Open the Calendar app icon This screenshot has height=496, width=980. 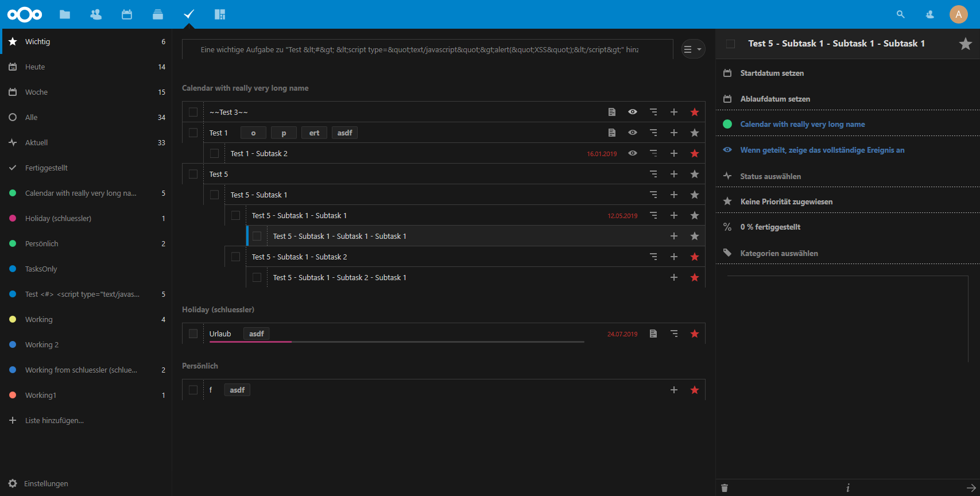(127, 14)
